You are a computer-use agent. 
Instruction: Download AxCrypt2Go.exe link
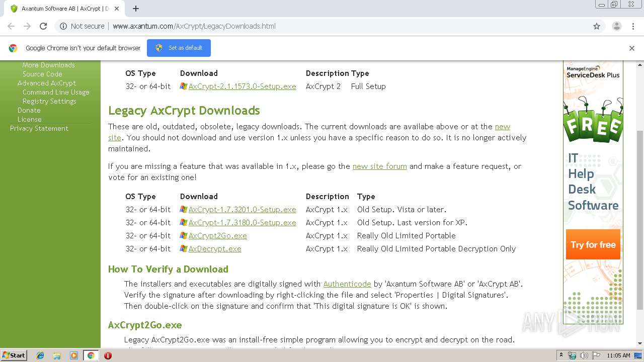[x=217, y=236]
